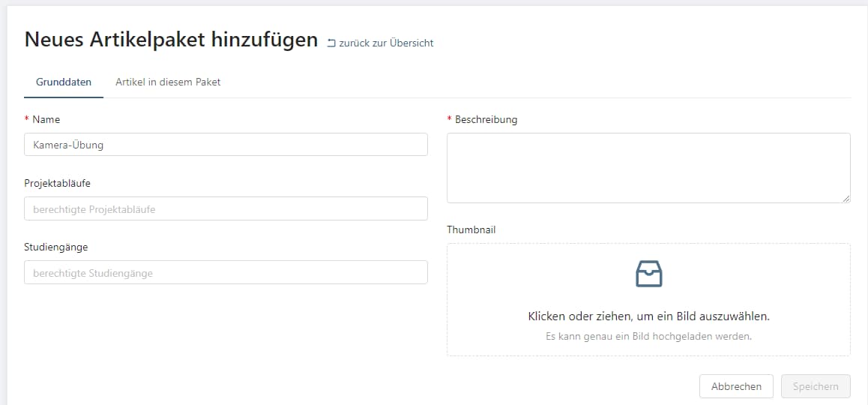868x405 pixels.
Task: Switch to the Grunddaten tab
Action: point(64,82)
